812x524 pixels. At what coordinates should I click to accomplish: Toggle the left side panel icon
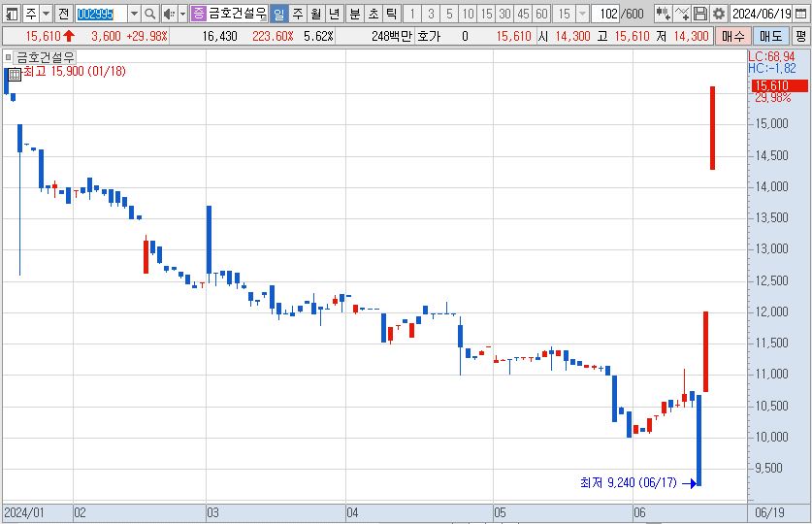(11, 14)
